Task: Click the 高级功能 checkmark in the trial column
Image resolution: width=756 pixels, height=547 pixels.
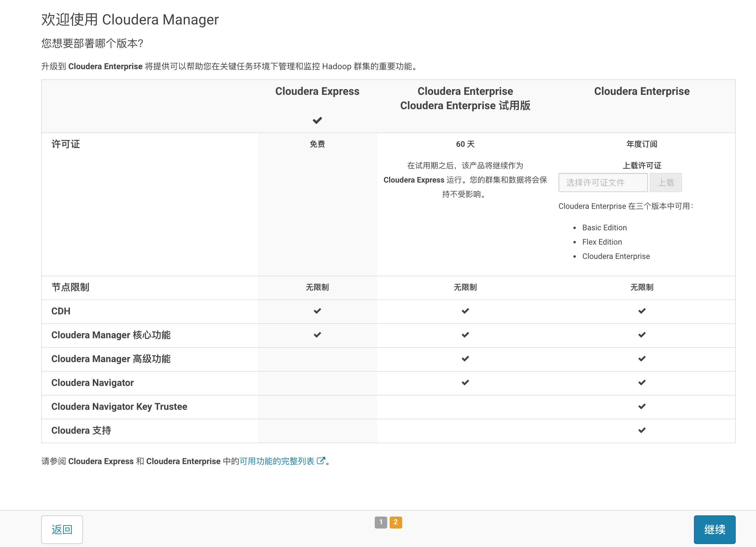Action: click(x=465, y=359)
